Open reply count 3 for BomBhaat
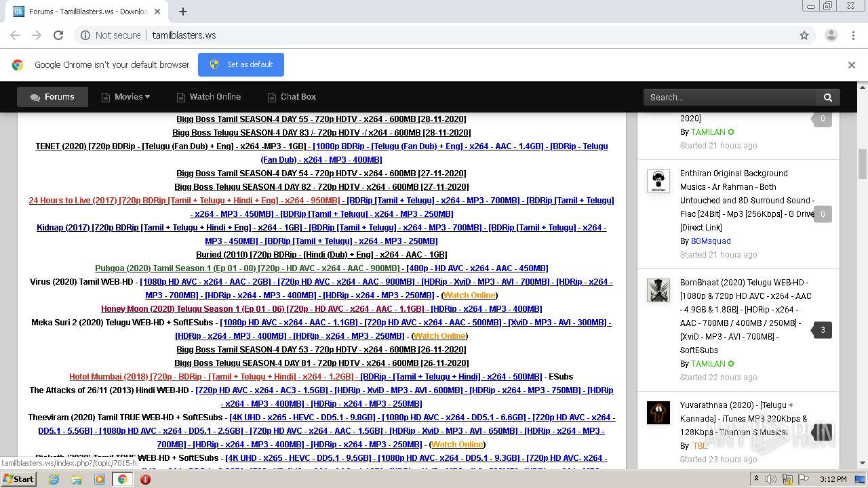868x488 pixels. (823, 330)
